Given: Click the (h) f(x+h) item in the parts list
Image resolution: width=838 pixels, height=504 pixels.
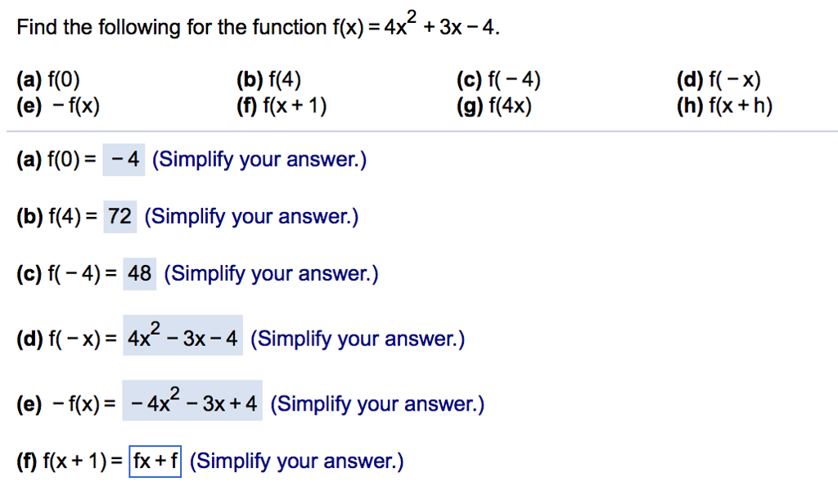Looking at the screenshot, I should [x=725, y=106].
